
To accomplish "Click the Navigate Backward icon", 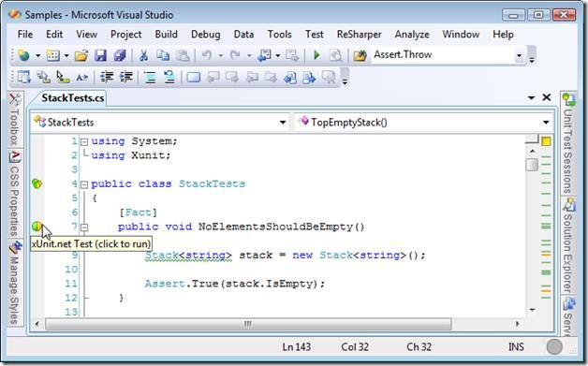I will (x=265, y=55).
